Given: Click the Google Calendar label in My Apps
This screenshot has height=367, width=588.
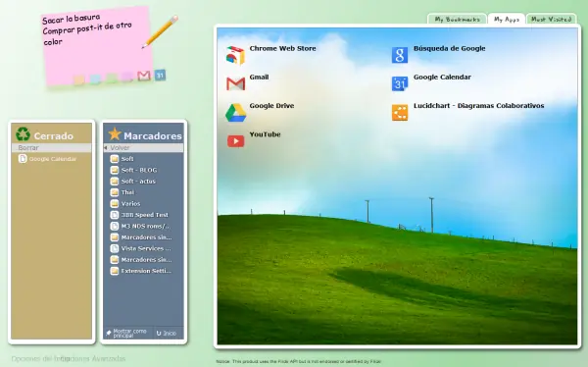Looking at the screenshot, I should [442, 77].
